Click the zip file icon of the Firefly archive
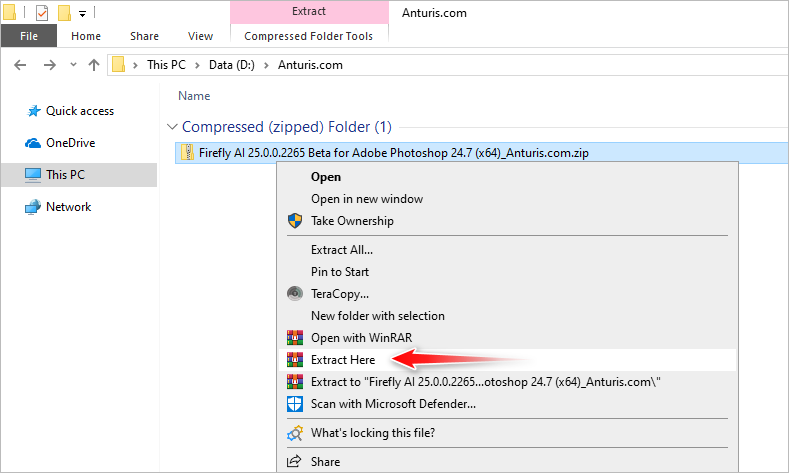 [188, 152]
